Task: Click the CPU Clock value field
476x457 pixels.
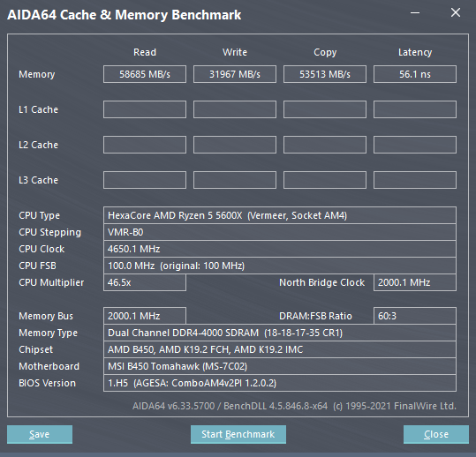Action: point(280,249)
